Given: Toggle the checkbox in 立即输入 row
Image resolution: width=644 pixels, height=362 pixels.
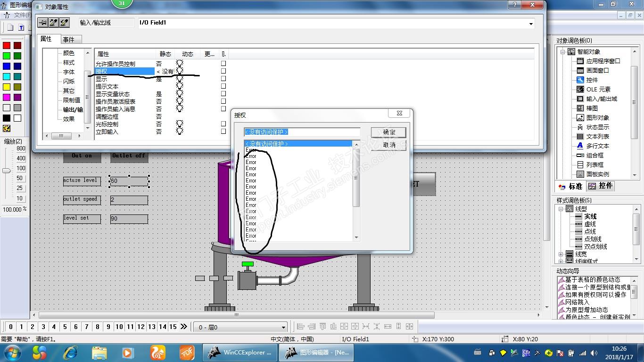Looking at the screenshot, I should tap(223, 131).
